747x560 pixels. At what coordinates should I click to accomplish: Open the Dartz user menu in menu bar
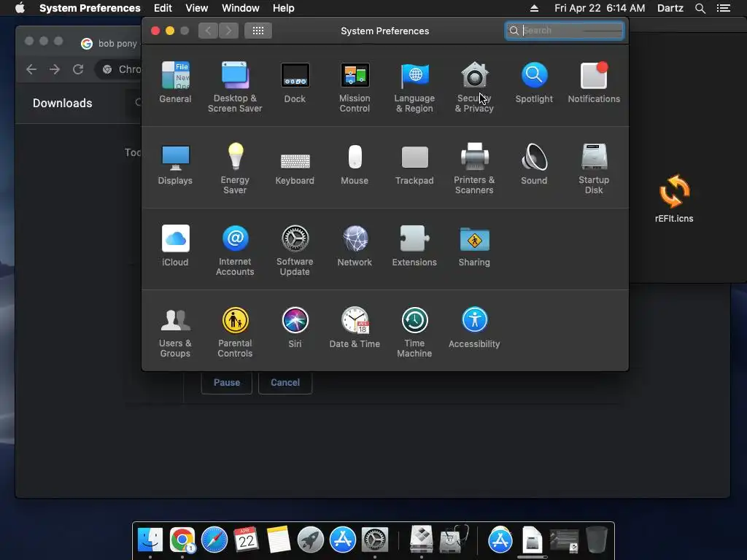pyautogui.click(x=670, y=8)
